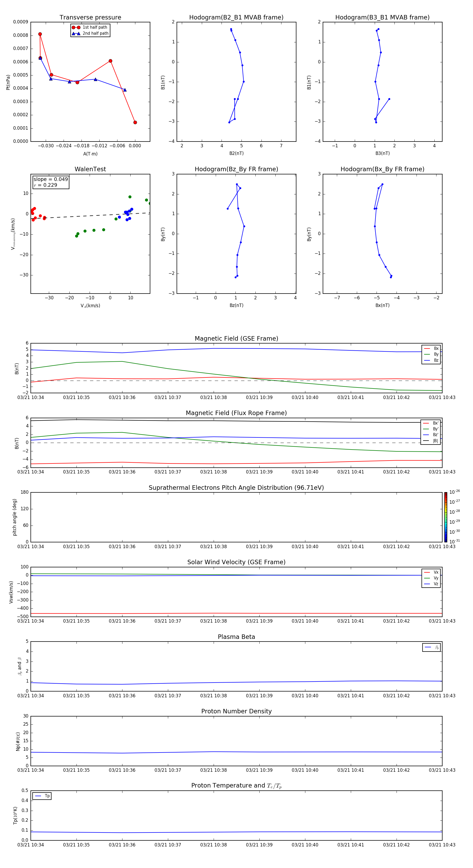Click the "Np(#/cc)" axis label
The width and height of the screenshot is (473, 868).
click(18, 741)
